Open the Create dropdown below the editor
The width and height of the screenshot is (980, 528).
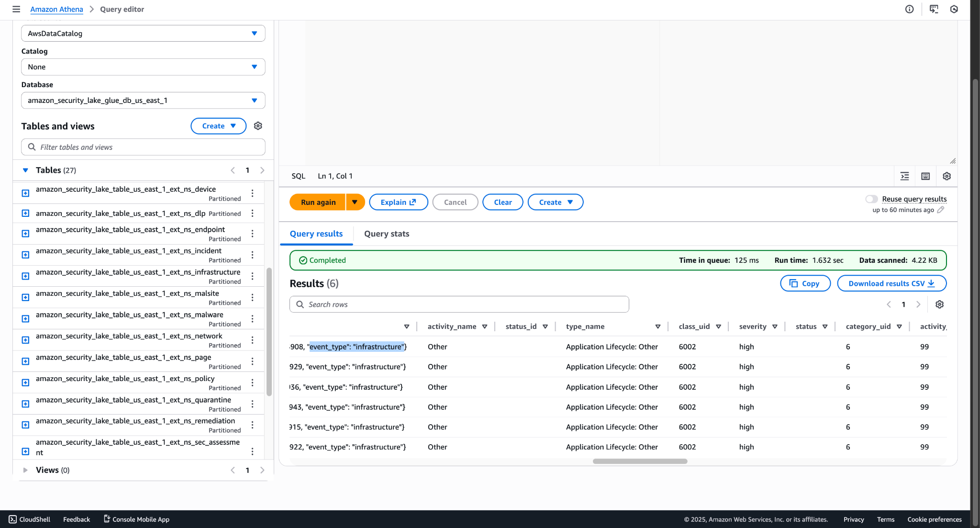555,202
